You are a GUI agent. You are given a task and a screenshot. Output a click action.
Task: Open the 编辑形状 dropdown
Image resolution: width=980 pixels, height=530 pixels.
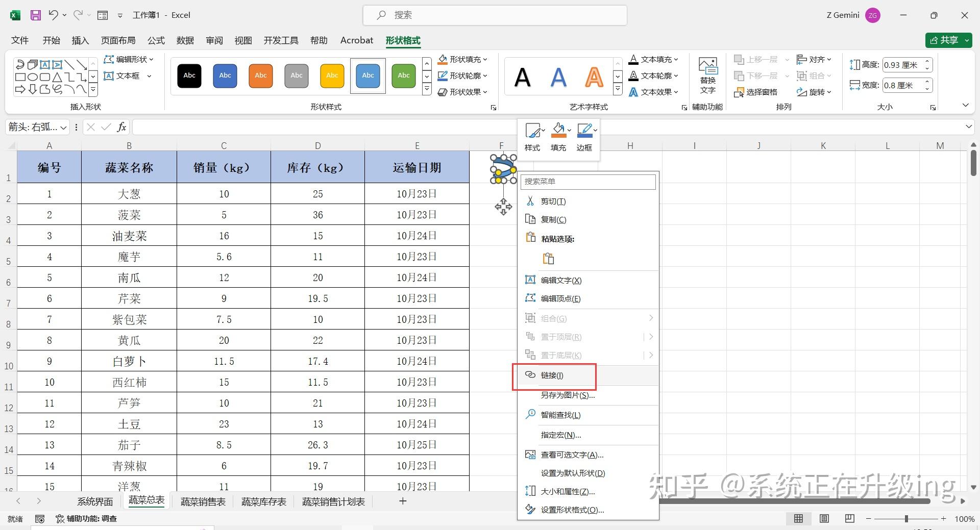point(127,59)
